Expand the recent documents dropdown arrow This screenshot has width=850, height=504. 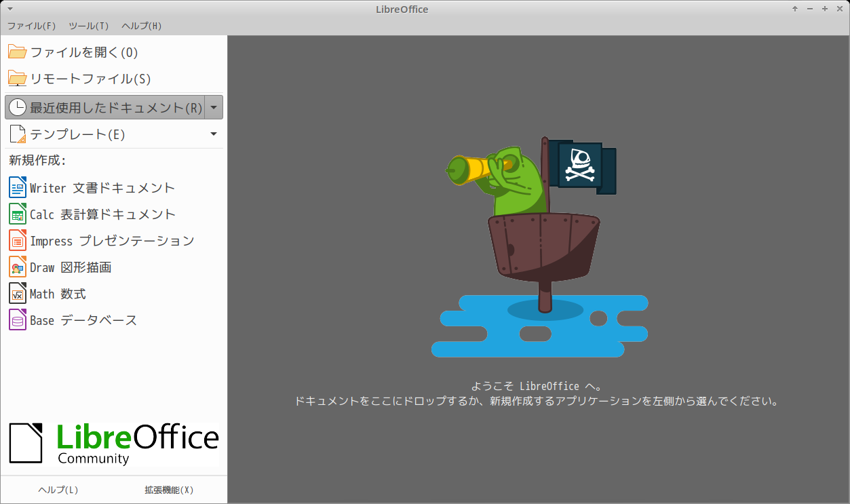[214, 107]
